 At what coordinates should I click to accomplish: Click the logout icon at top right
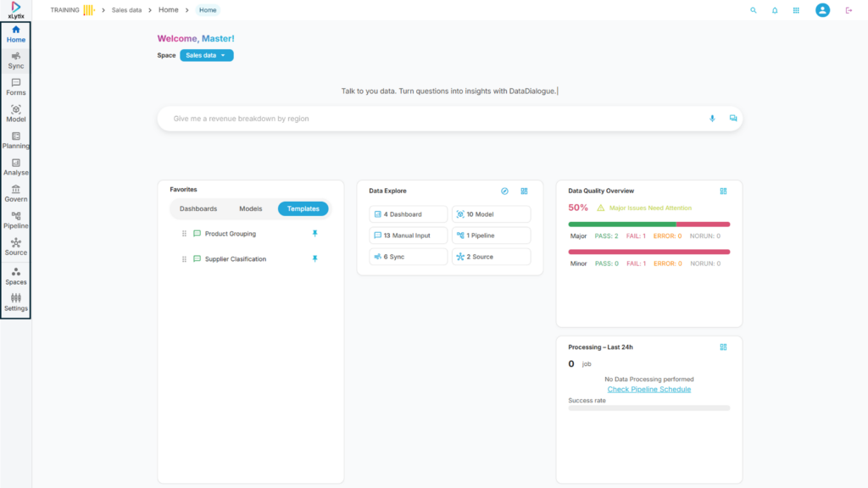tap(849, 10)
